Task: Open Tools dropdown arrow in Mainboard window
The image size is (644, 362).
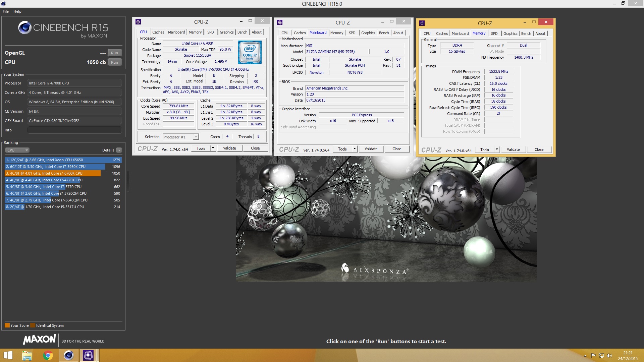Action: click(x=355, y=149)
